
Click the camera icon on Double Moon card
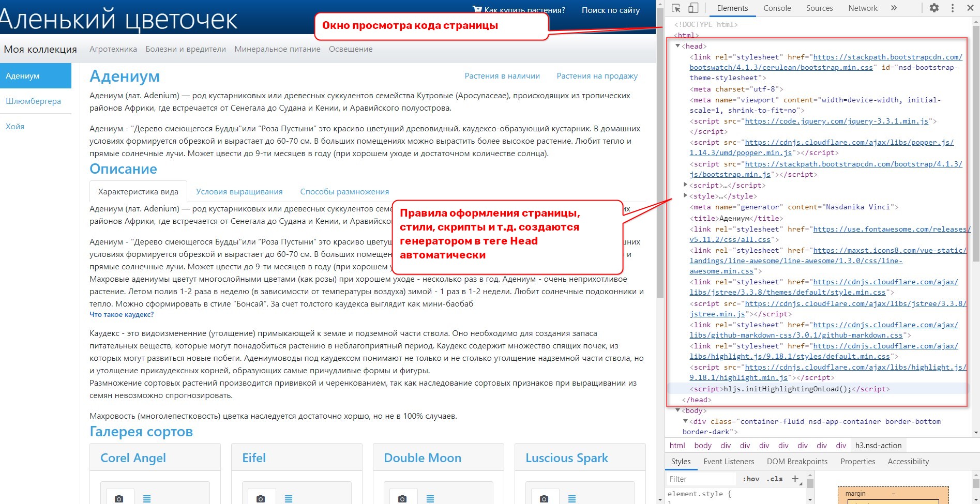(x=402, y=498)
